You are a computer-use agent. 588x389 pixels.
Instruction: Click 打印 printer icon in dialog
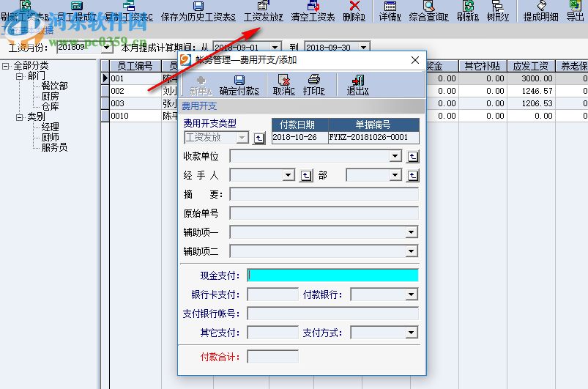[x=314, y=79]
